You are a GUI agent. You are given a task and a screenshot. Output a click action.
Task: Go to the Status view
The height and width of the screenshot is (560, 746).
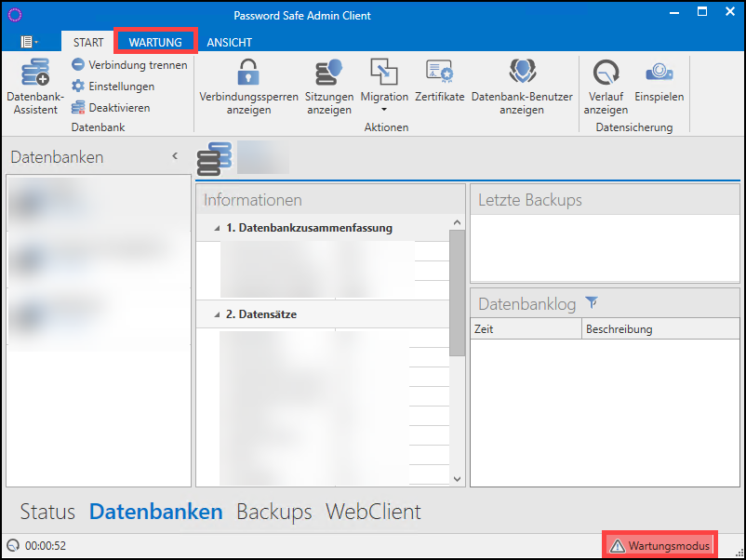(47, 512)
